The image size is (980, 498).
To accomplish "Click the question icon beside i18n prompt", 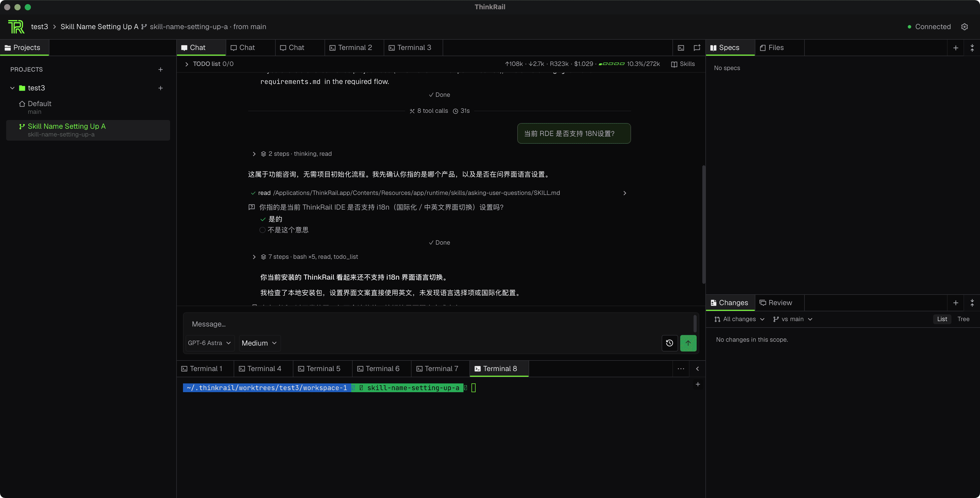I will [x=251, y=207].
